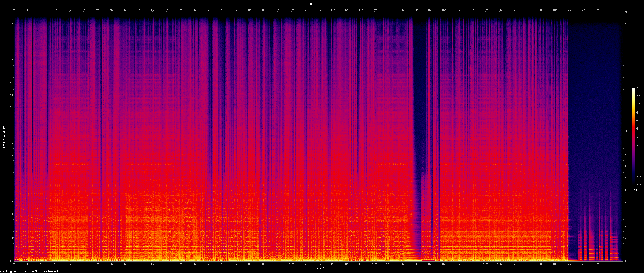The width and height of the screenshot is (644, 273).
Task: Click the 'Time (s)' axis label
Action: point(318,269)
